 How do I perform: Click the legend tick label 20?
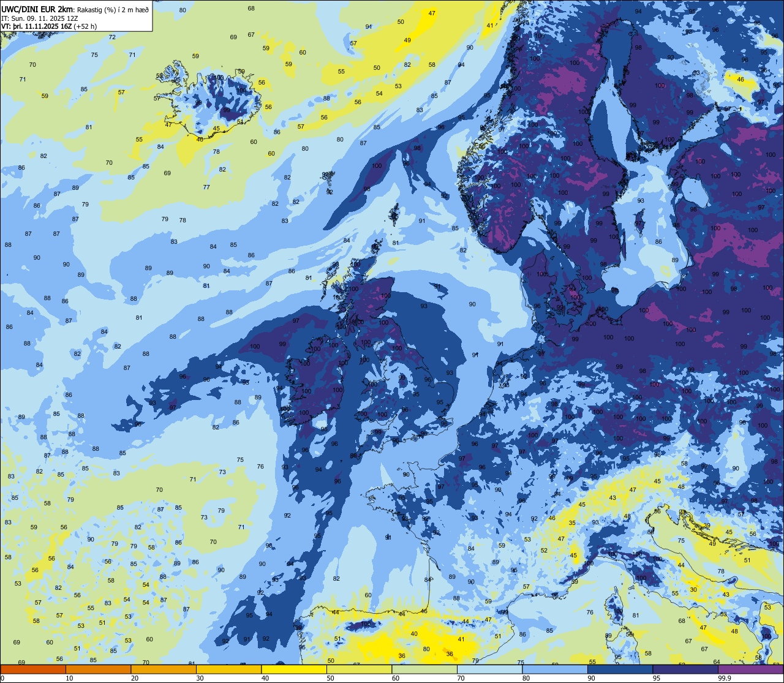point(135,678)
